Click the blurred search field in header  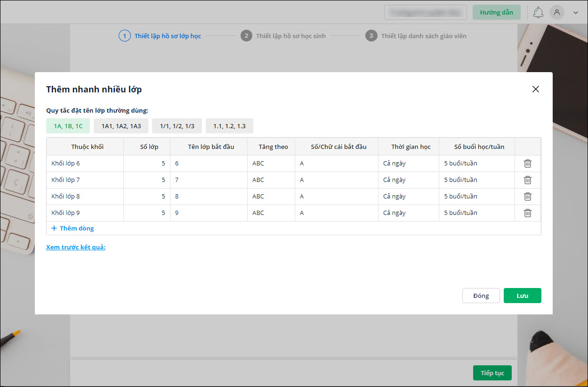pyautogui.click(x=426, y=12)
